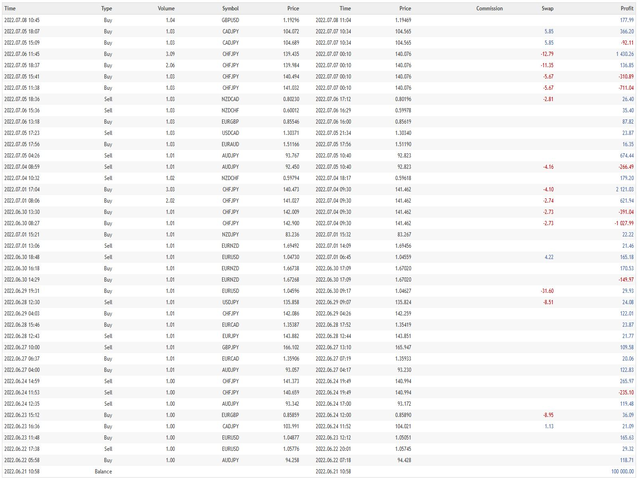This screenshot has width=640, height=480.
Task: Select open time 2022.07.05 18:37
Action: coord(22,65)
